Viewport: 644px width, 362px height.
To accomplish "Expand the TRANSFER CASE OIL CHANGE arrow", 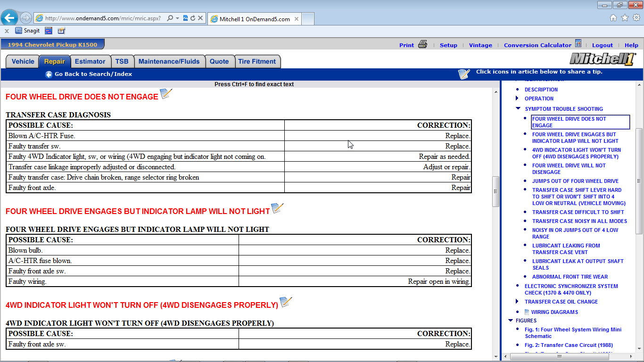I will pyautogui.click(x=517, y=302).
